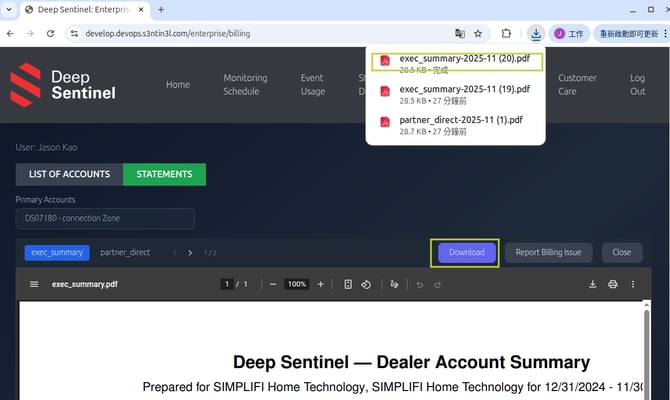Click exec_summary.pdf title in viewer

pyautogui.click(x=85, y=284)
